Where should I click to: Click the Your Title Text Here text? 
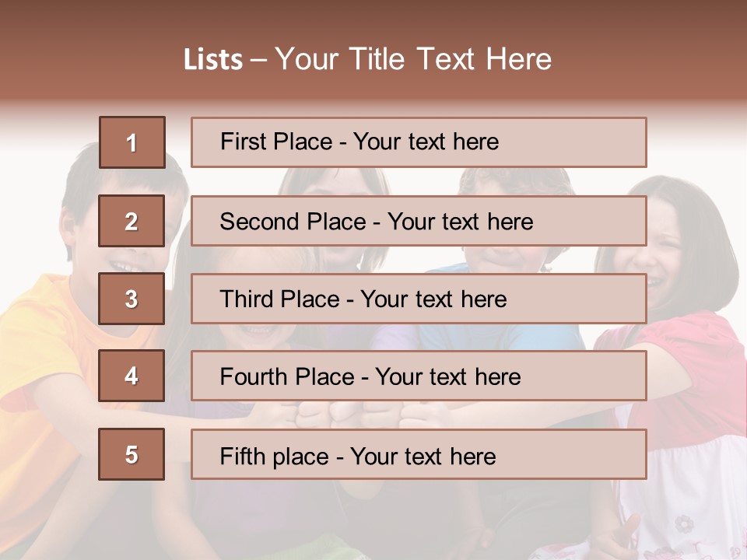click(x=413, y=59)
